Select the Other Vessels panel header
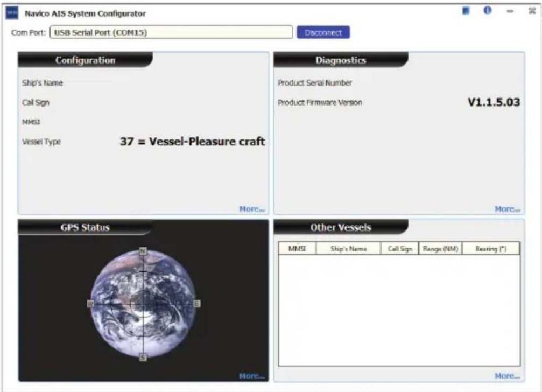Image resolution: width=542 pixels, height=392 pixels. [x=341, y=227]
